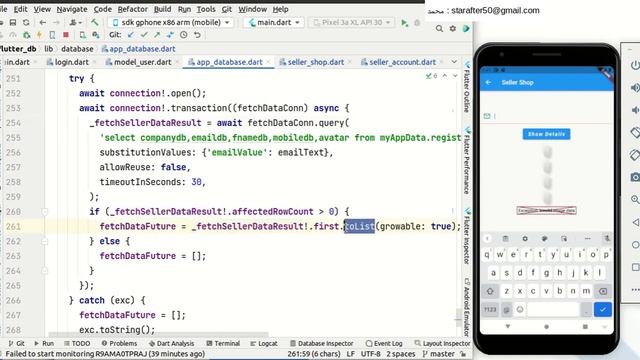Tap back arrow in Seller Shop app bar

pos(489,82)
